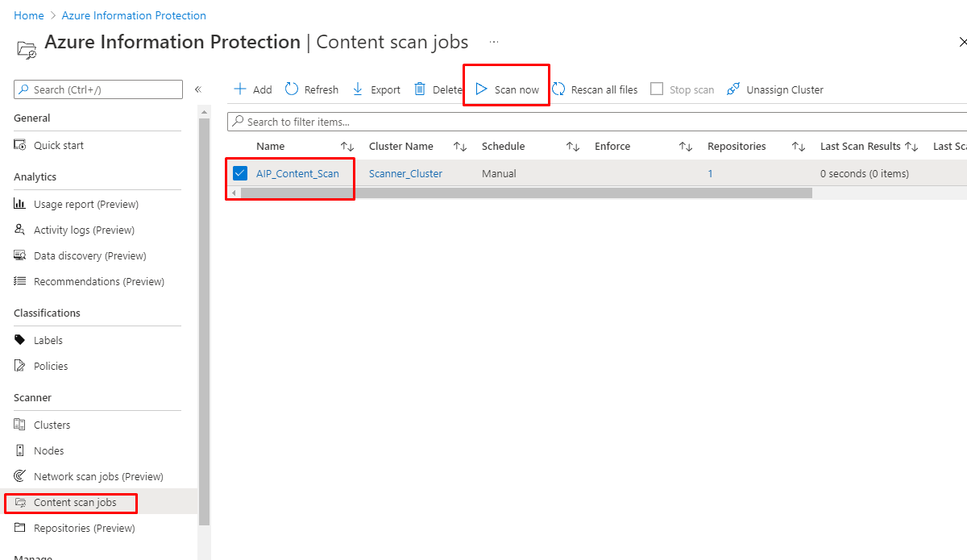Click the Add plus icon
Image resolution: width=967 pixels, height=560 pixels.
(x=240, y=89)
